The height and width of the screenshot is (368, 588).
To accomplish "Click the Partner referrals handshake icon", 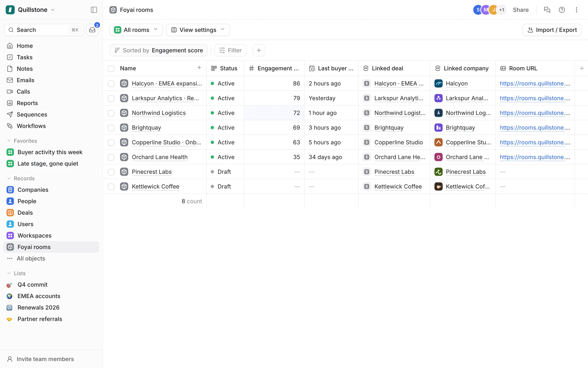I will pyautogui.click(x=10, y=319).
